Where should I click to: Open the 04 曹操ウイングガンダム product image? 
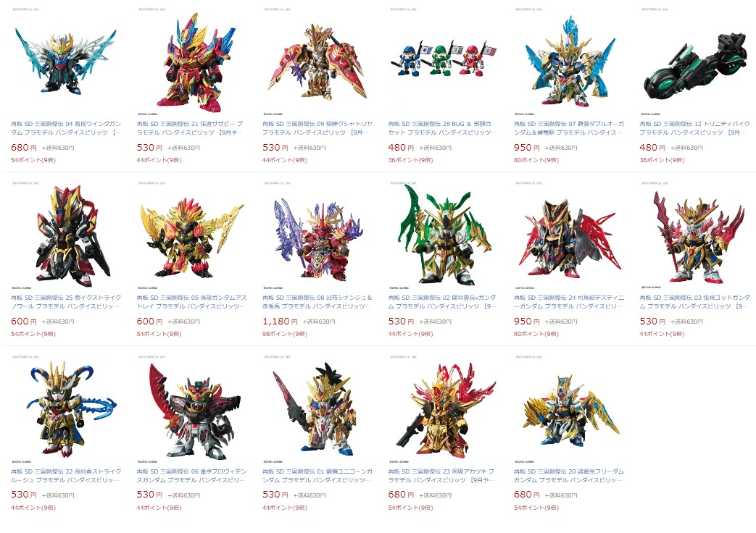tap(65, 62)
